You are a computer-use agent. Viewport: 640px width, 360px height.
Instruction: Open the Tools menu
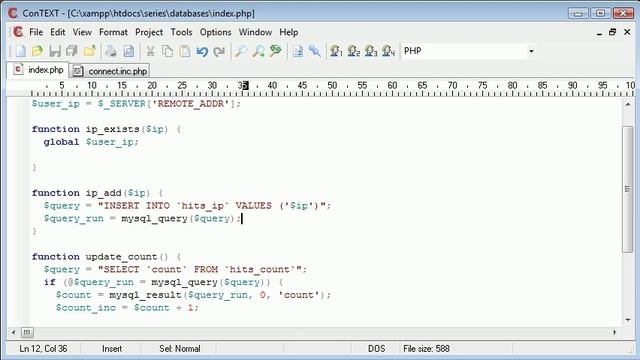click(x=181, y=32)
